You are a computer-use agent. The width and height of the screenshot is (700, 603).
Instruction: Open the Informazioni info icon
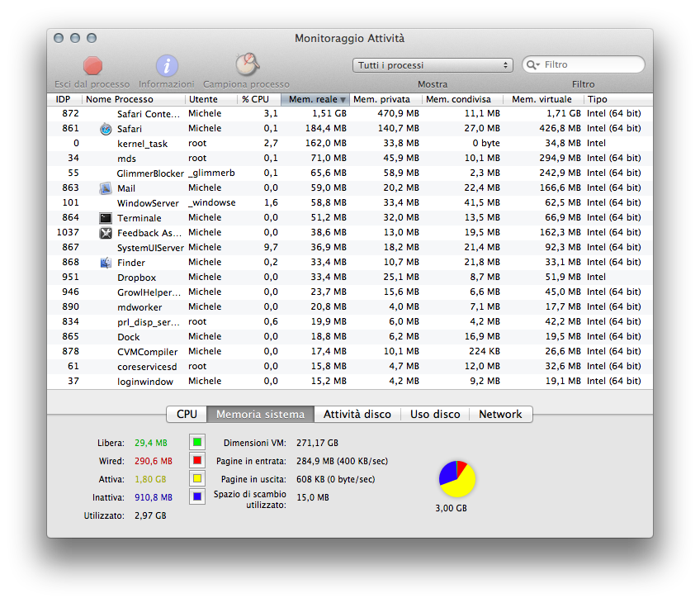(167, 66)
